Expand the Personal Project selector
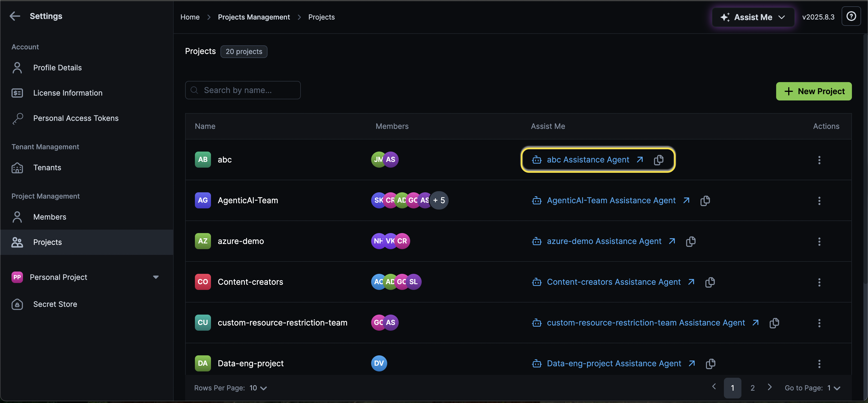The image size is (868, 403). coord(155,277)
